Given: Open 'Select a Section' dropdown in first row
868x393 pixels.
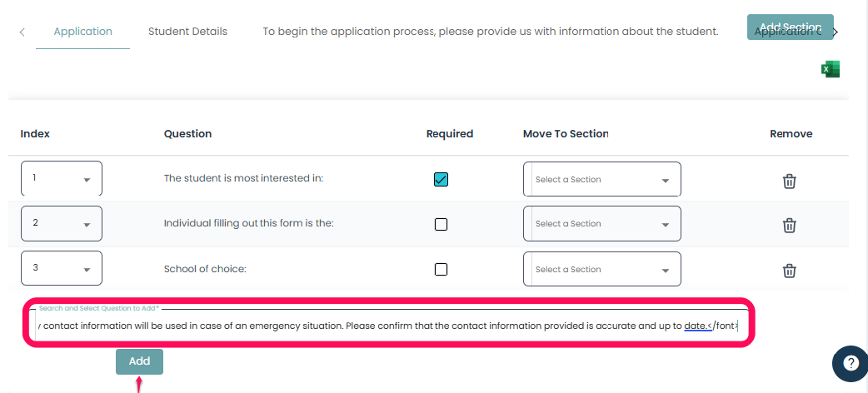Looking at the screenshot, I should coord(602,179).
